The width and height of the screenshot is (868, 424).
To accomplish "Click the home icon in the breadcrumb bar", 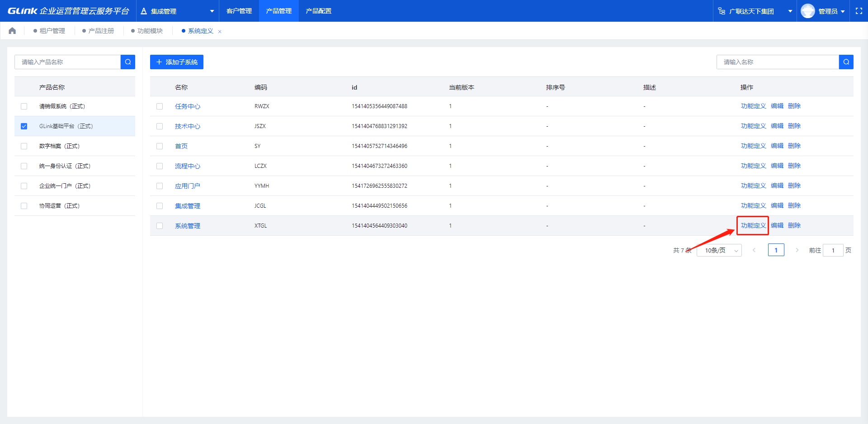I will coord(12,31).
